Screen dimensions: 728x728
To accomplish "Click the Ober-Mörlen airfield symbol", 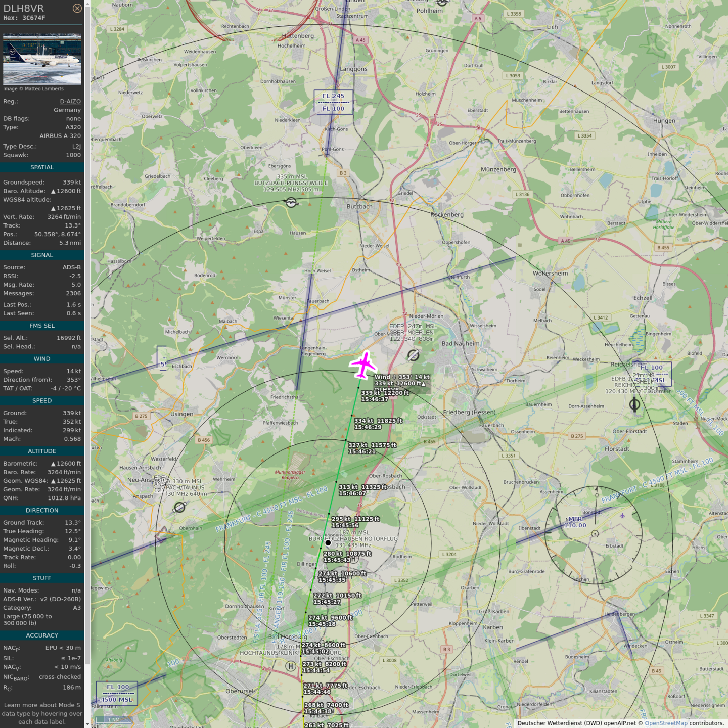I will [413, 355].
